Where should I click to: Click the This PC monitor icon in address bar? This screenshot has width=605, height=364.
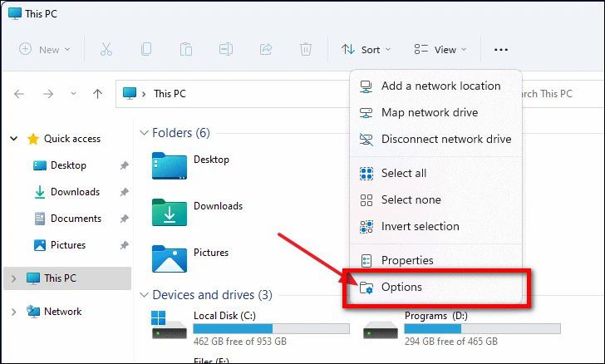point(130,93)
